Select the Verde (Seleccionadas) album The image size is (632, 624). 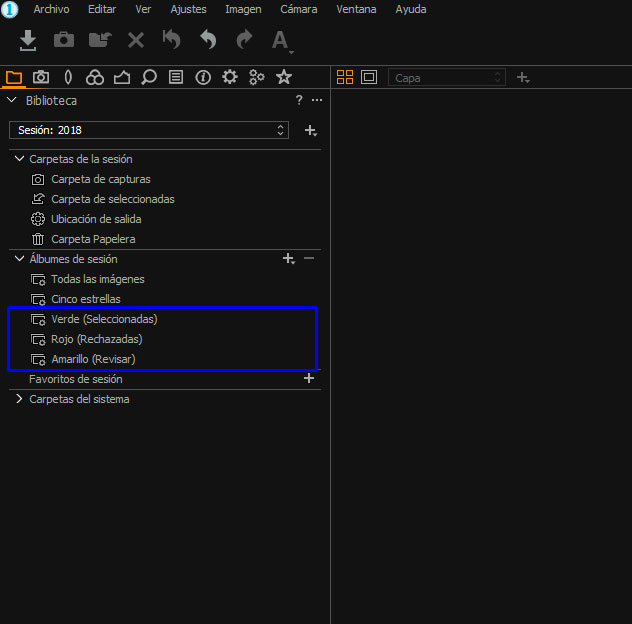(x=104, y=319)
